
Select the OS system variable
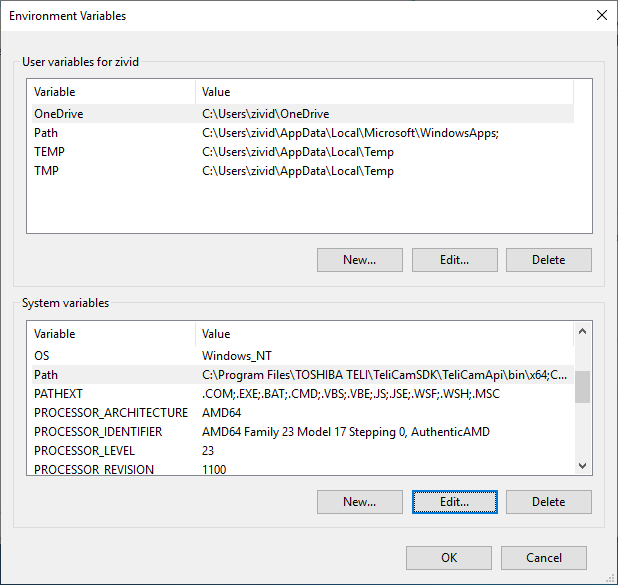[x=41, y=356]
